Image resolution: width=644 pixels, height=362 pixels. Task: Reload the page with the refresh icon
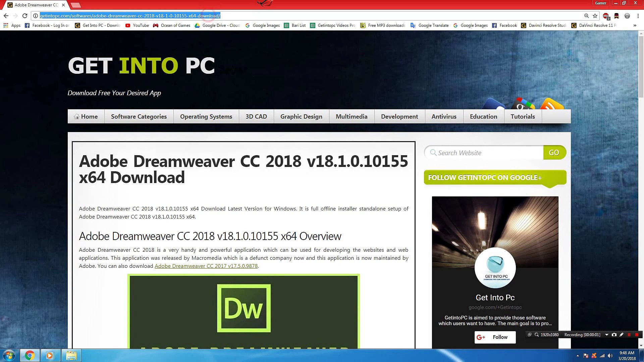(25, 16)
